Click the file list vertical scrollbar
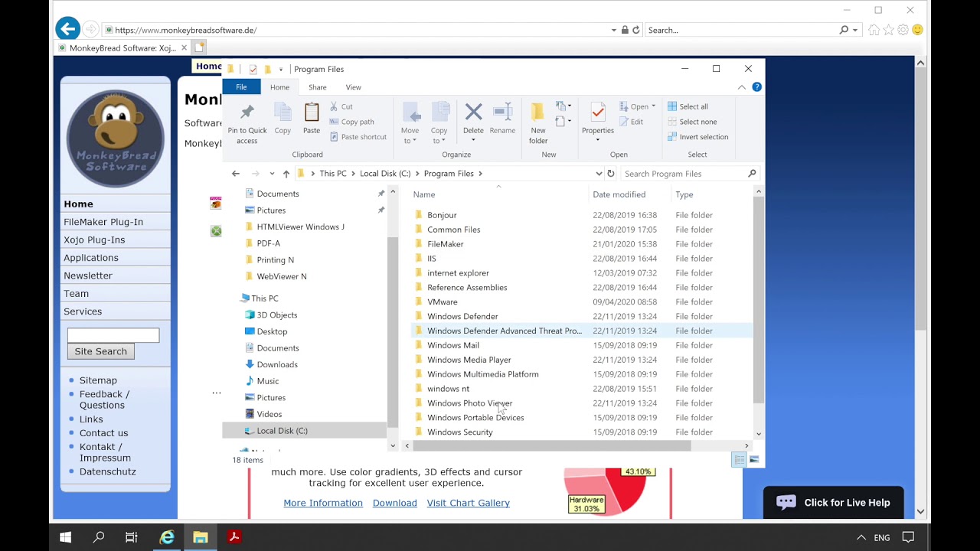The image size is (980, 551). point(759,300)
